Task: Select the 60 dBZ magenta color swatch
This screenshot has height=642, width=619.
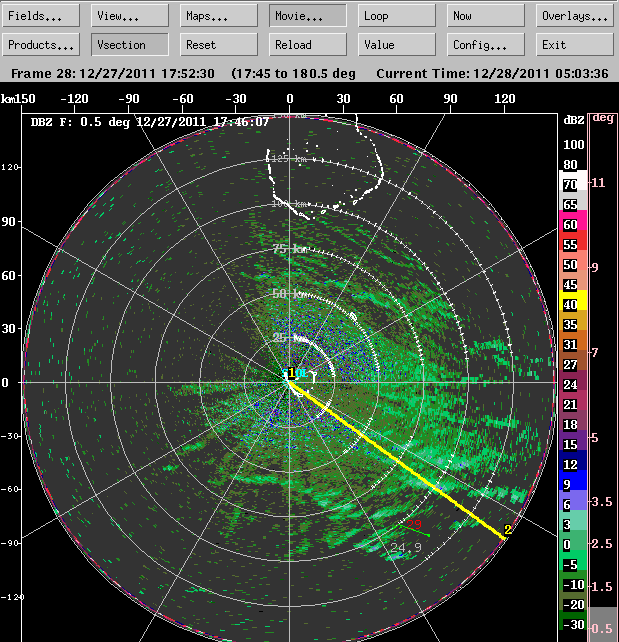Action: [x=573, y=221]
